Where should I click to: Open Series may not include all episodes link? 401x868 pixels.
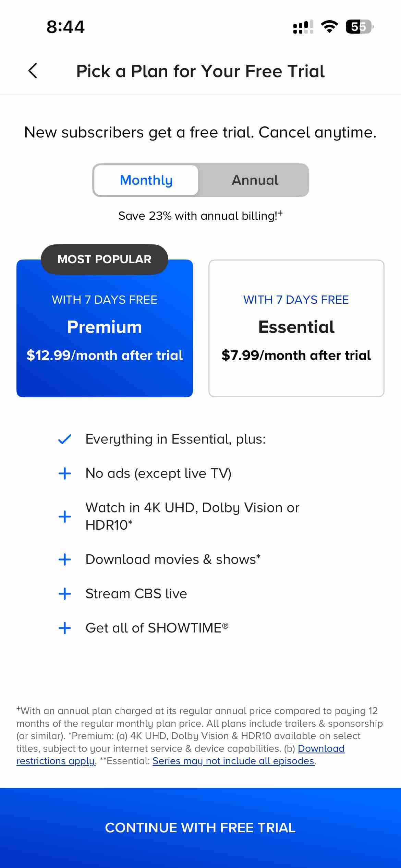click(233, 761)
